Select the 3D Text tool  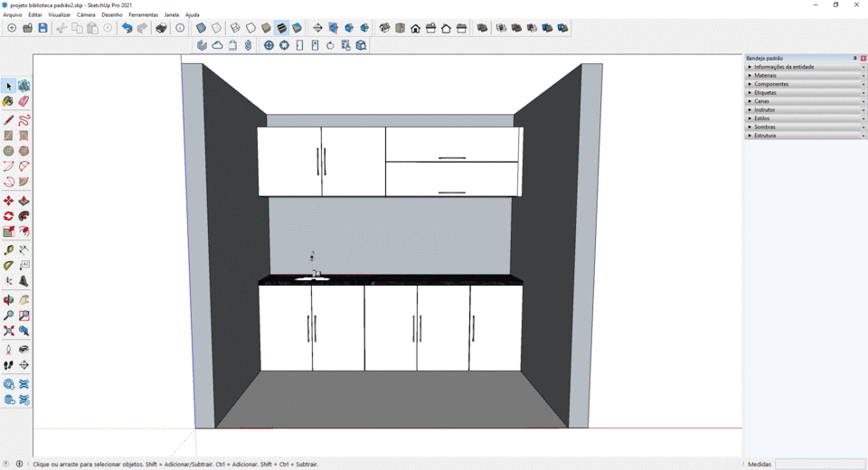coord(24,281)
